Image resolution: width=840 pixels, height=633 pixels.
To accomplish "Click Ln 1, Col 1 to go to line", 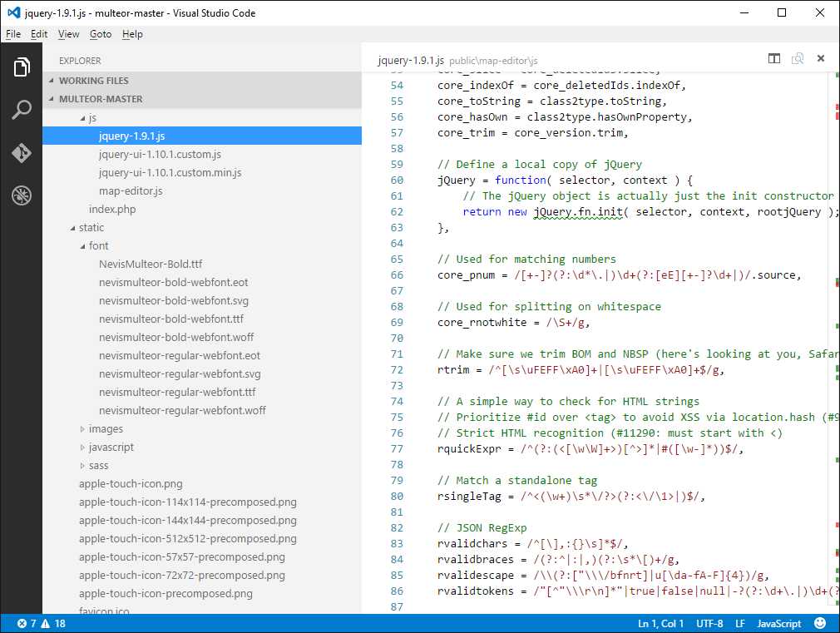I will click(x=660, y=623).
